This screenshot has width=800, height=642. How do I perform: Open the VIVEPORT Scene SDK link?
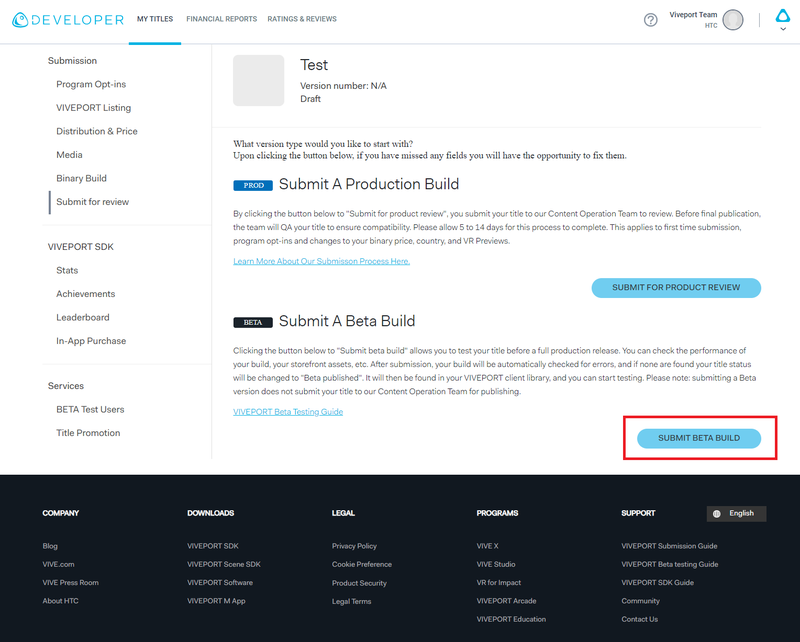click(224, 564)
